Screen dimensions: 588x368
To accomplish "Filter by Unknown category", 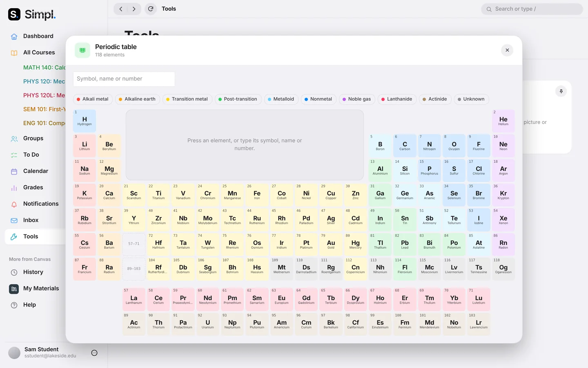I will pyautogui.click(x=471, y=99).
